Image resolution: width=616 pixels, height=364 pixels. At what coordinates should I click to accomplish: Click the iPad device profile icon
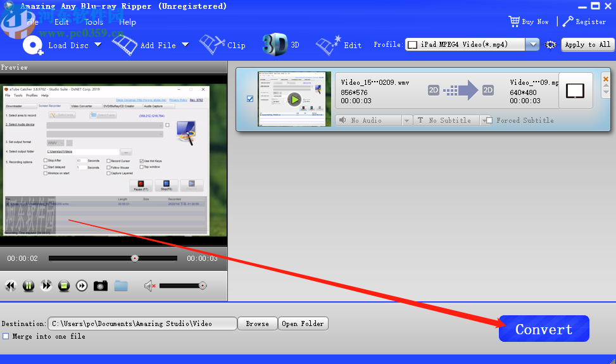point(575,91)
